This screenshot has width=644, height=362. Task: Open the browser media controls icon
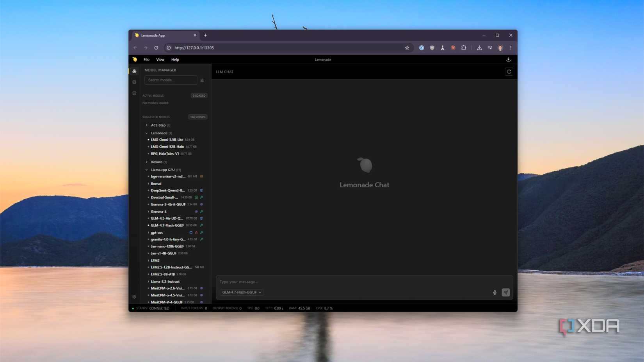tap(490, 48)
